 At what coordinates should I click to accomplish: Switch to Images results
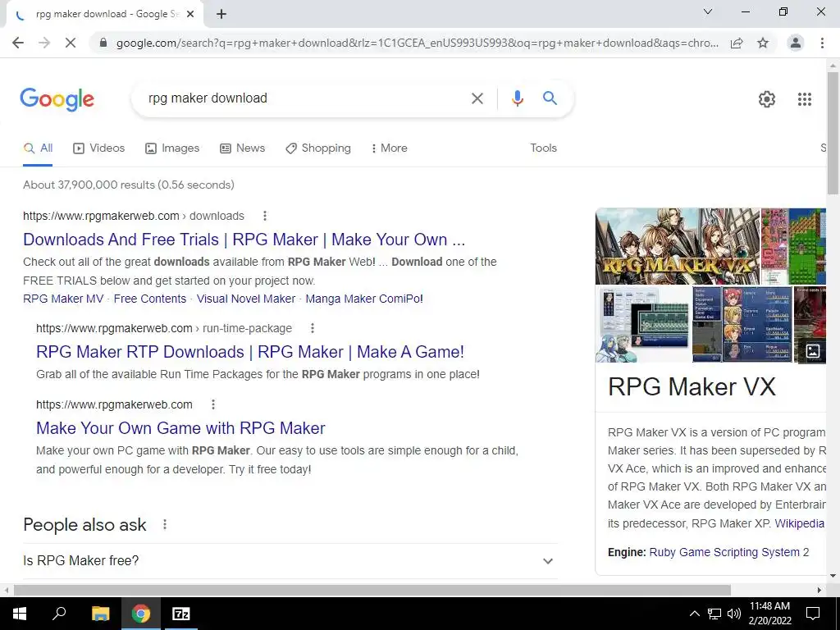click(172, 148)
